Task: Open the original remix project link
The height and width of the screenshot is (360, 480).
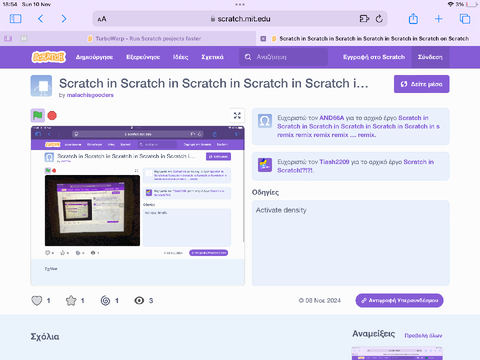Action: pos(359,126)
